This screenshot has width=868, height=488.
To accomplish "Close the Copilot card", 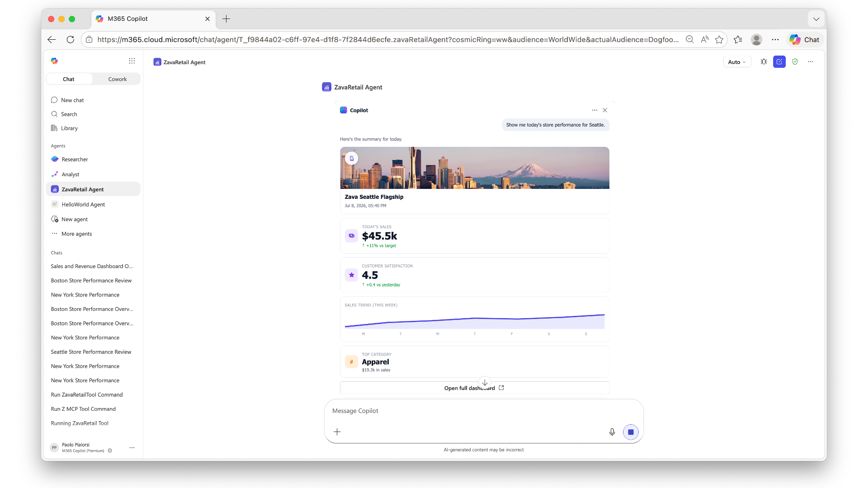I will pos(605,110).
